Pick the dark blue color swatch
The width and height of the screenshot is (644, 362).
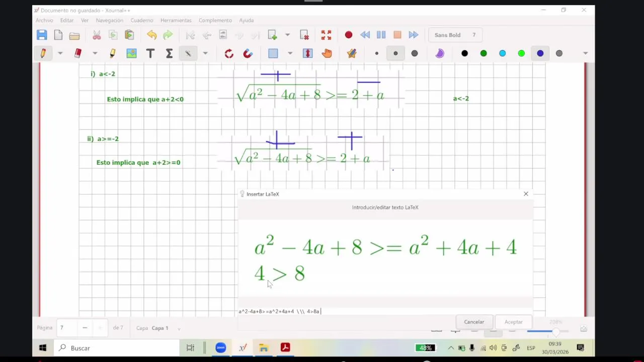click(x=540, y=53)
